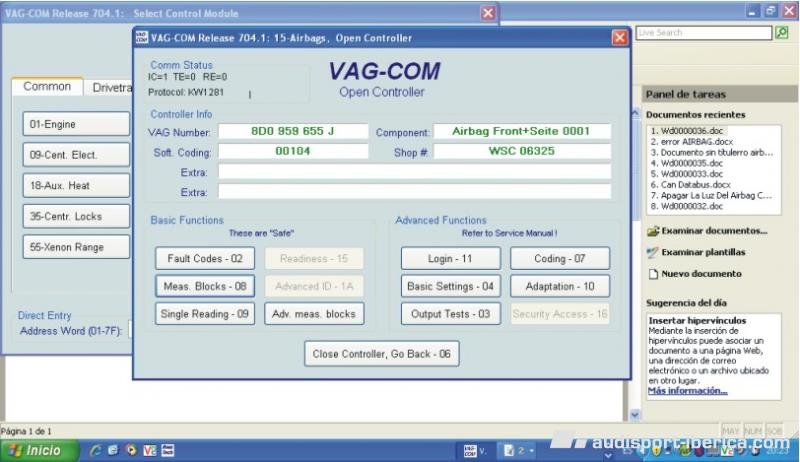Click the Examinar plantillas icon
The height and width of the screenshot is (462, 800).
(653, 252)
